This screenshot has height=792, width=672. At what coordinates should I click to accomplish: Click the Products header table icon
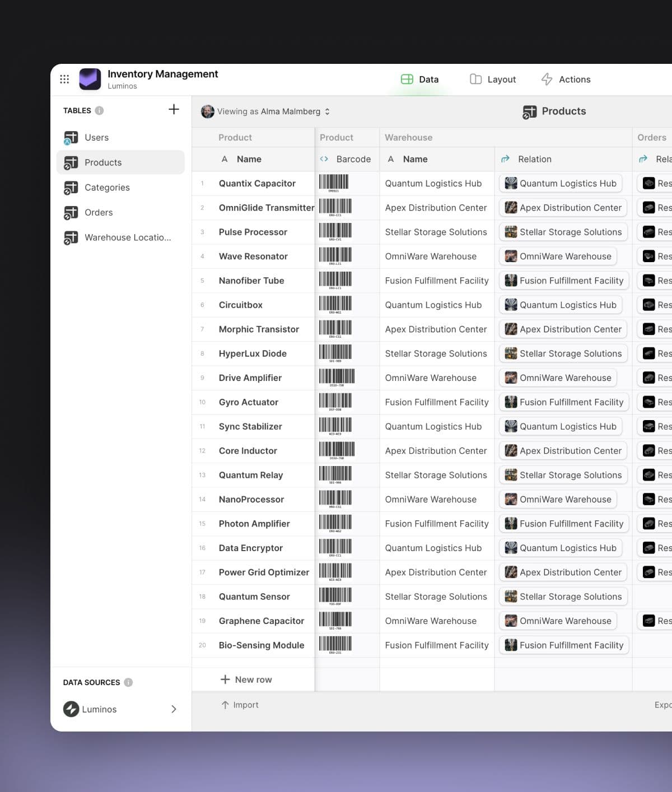click(529, 111)
